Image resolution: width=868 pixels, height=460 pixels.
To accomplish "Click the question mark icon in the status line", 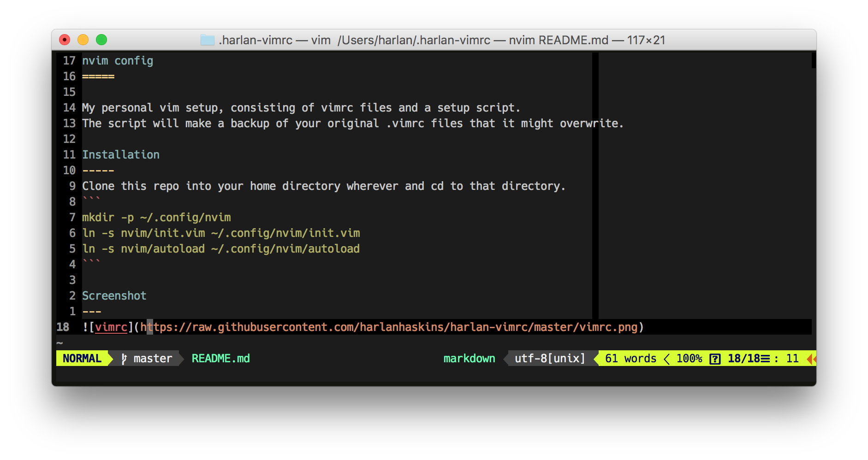I will 715,359.
